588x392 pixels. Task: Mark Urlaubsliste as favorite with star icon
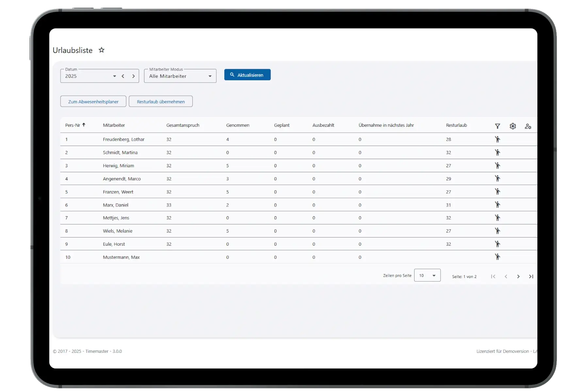click(102, 50)
